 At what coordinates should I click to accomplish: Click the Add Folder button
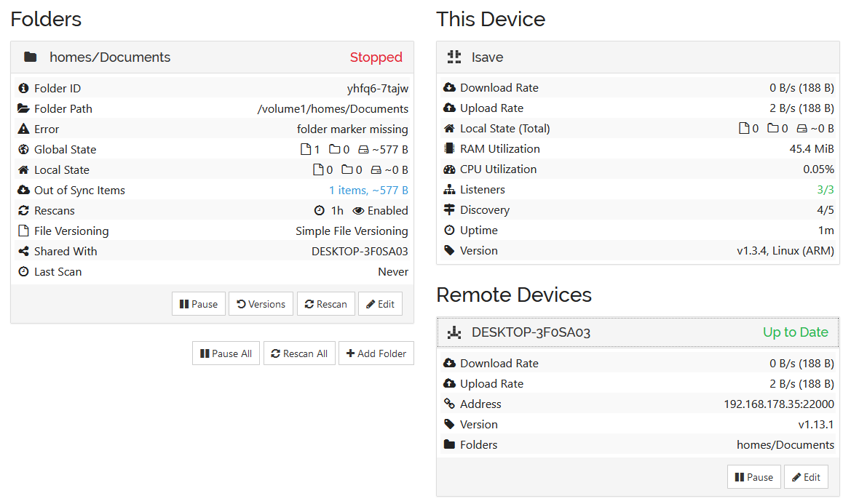[376, 353]
